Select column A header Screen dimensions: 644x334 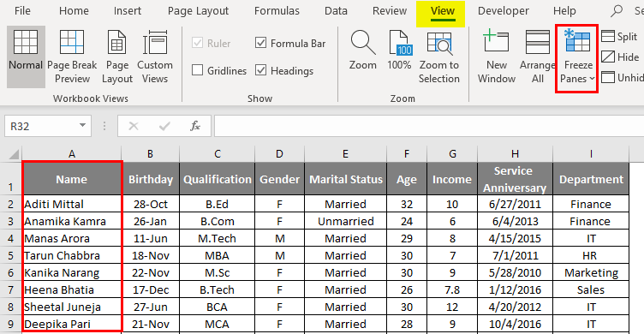point(72,154)
